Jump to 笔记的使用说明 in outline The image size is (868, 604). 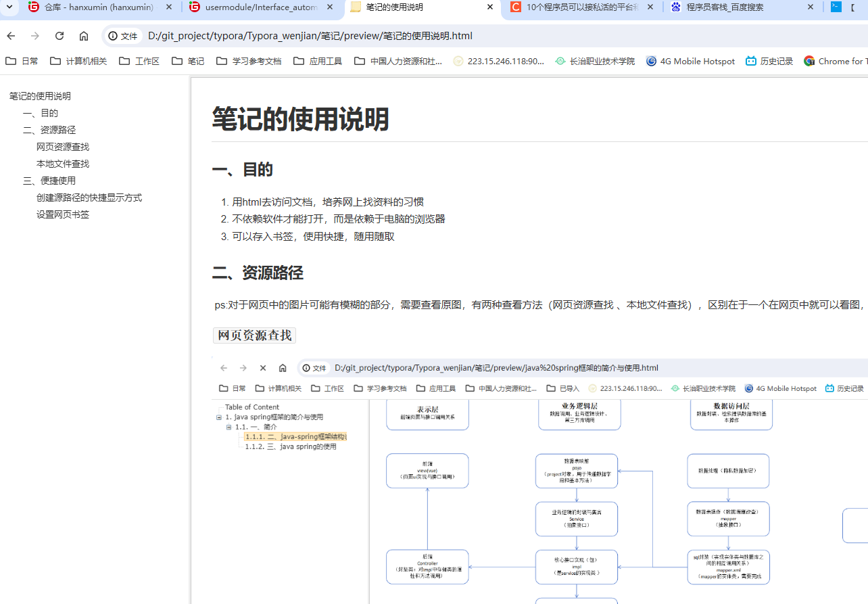click(x=40, y=96)
